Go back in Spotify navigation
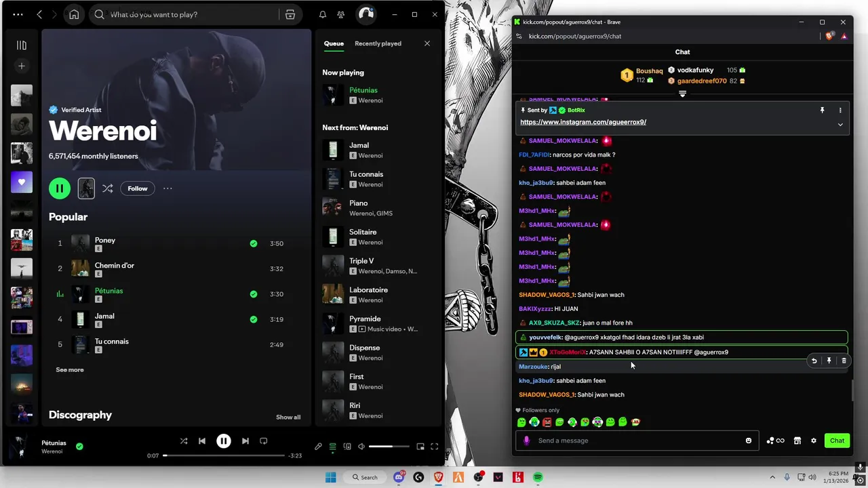Image resolution: width=868 pixels, height=488 pixels. click(x=39, y=14)
